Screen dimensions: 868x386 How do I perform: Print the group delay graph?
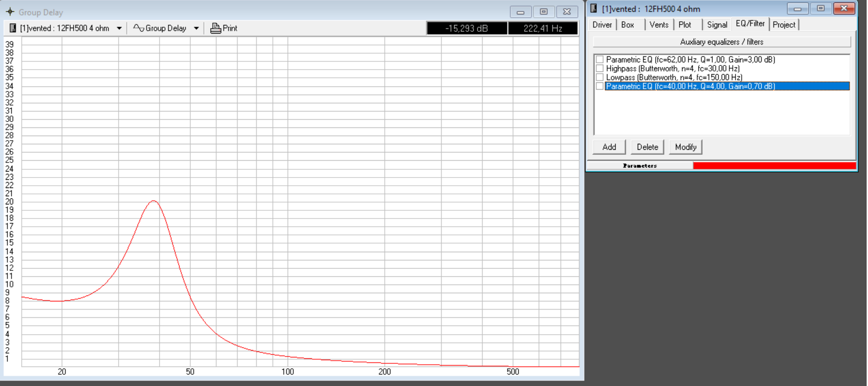[x=224, y=28]
